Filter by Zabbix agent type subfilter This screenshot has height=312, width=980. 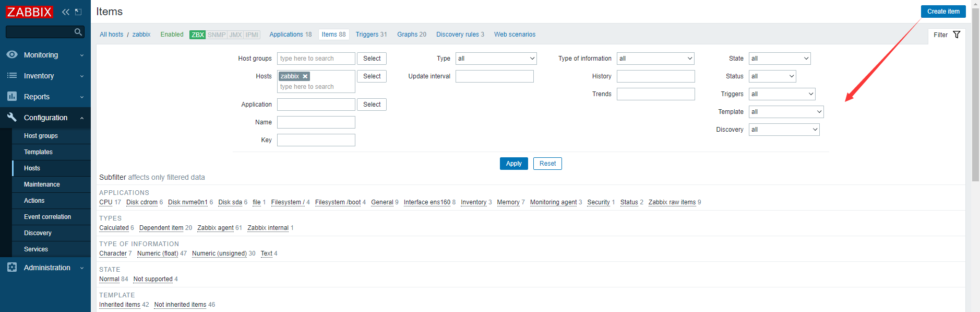[x=216, y=228]
